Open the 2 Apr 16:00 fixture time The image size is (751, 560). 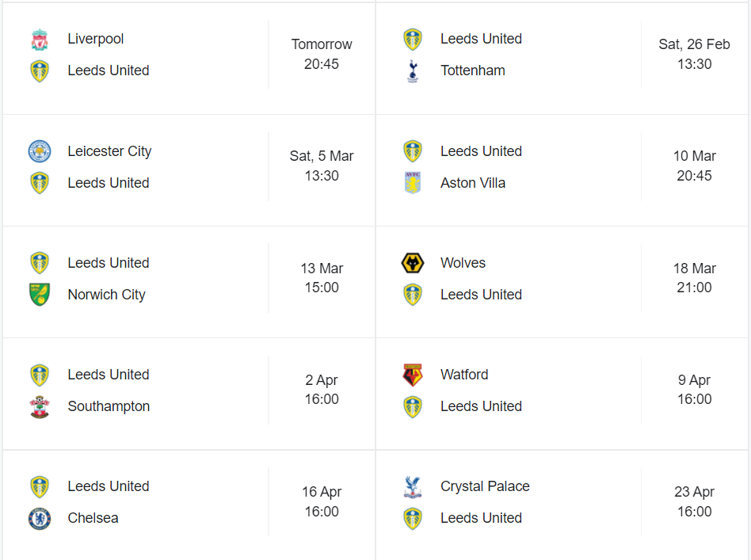tap(322, 390)
